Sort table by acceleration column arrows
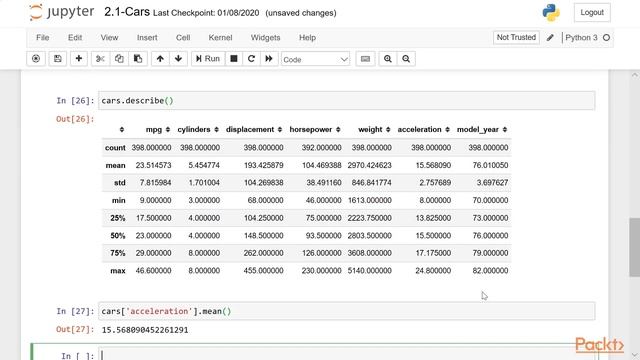 tap(447, 129)
